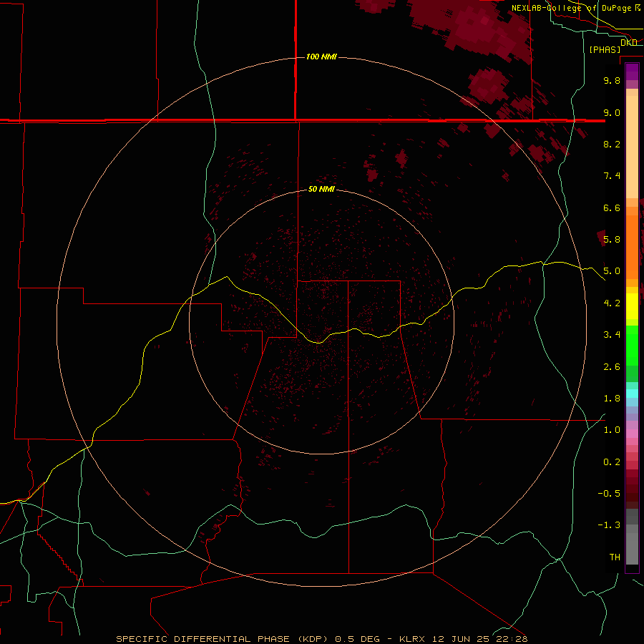Click the 6.6 scale value
Image resolution: width=644 pixels, height=644 pixels.
click(x=612, y=208)
